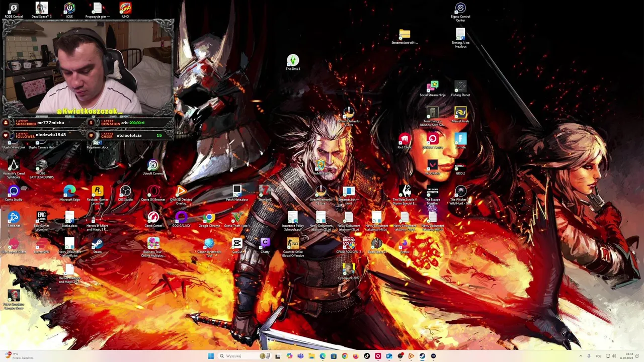Open the Riot Client shortcut

coord(405,141)
